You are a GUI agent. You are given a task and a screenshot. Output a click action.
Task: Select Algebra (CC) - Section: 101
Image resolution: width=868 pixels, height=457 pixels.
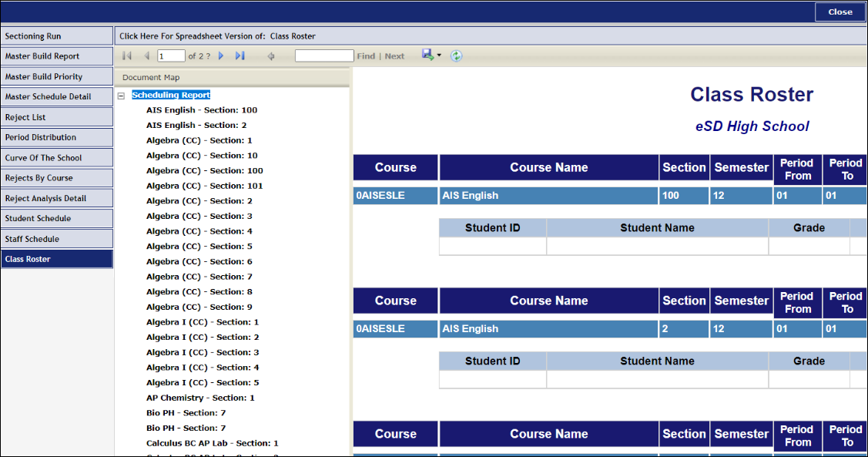205,186
